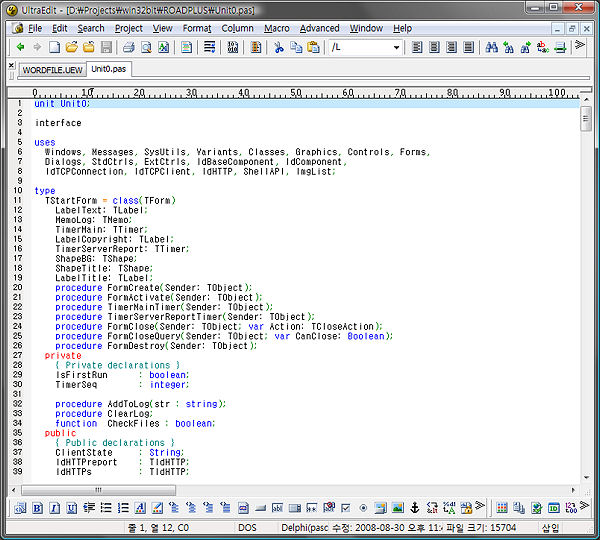
Task: Select the Unit0.pas file tab
Action: point(109,69)
